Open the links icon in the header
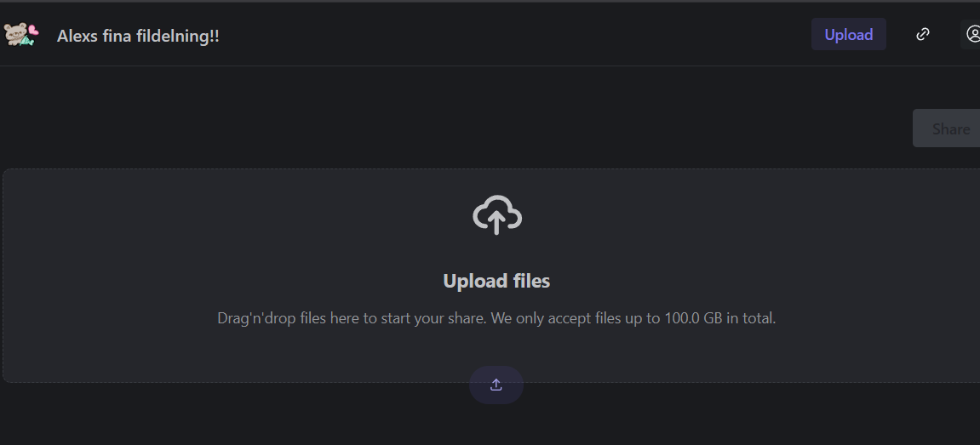 point(922,34)
